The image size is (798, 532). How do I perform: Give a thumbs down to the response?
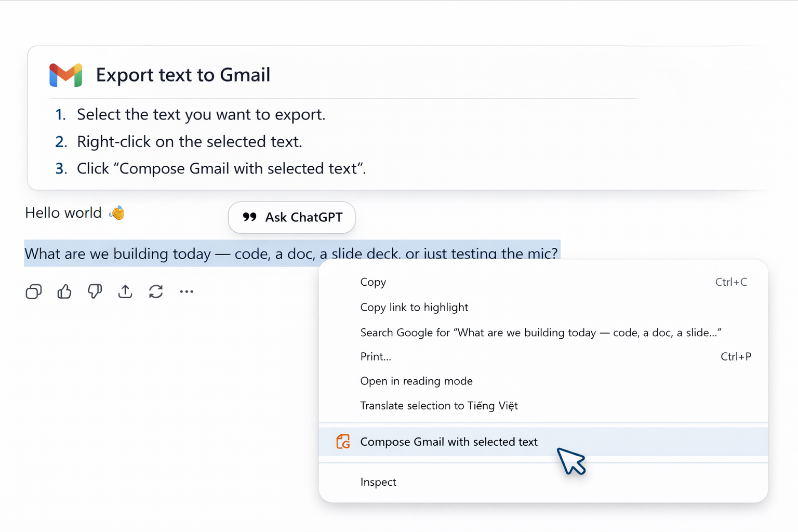click(94, 291)
